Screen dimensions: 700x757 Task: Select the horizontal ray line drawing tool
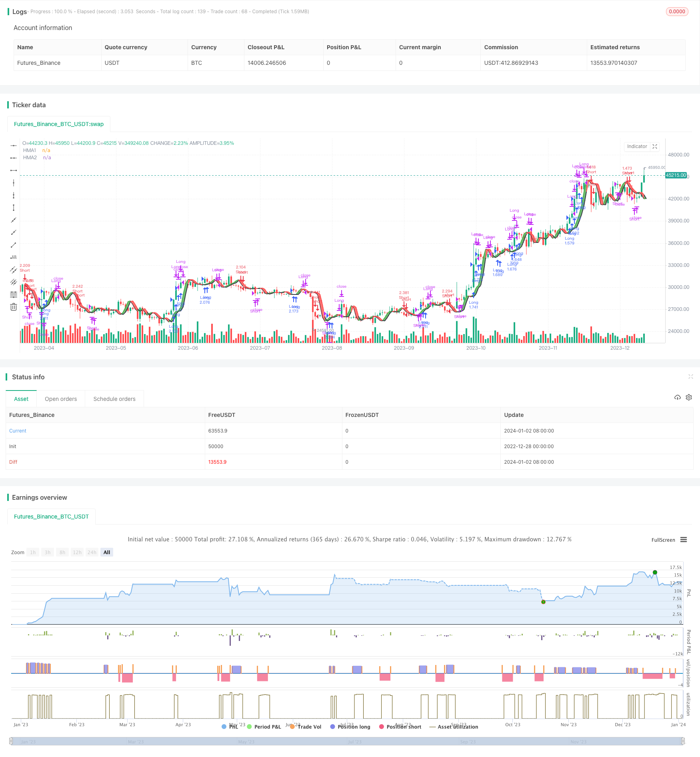[14, 158]
